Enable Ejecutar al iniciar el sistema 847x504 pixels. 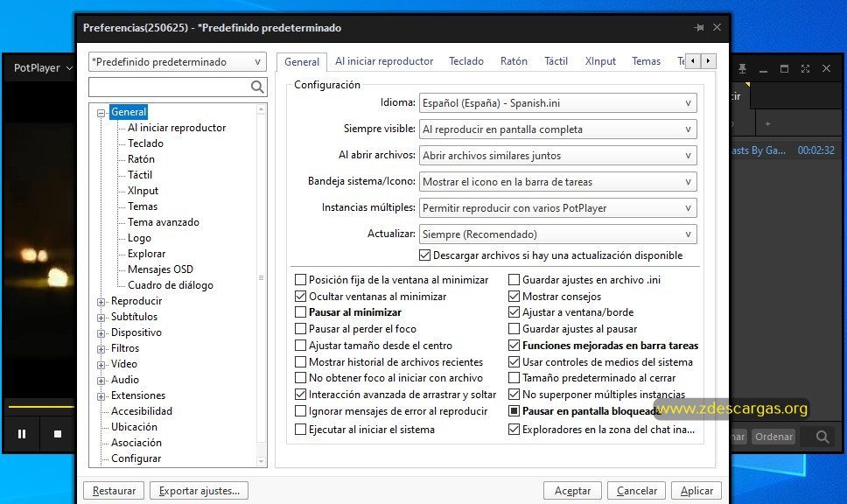point(300,430)
